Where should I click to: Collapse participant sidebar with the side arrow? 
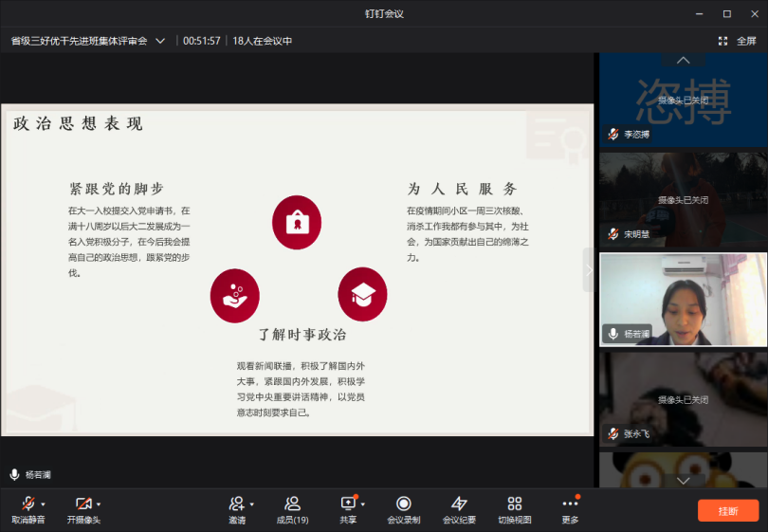[588, 270]
